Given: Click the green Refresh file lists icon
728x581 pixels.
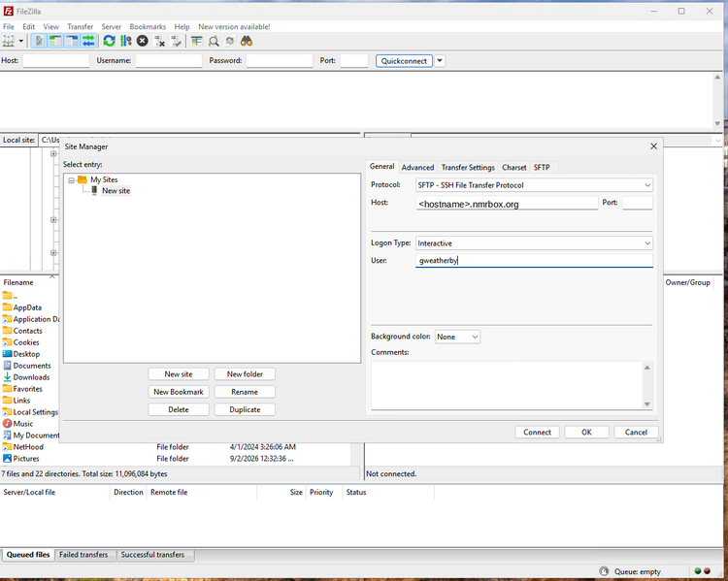Looking at the screenshot, I should click(109, 42).
